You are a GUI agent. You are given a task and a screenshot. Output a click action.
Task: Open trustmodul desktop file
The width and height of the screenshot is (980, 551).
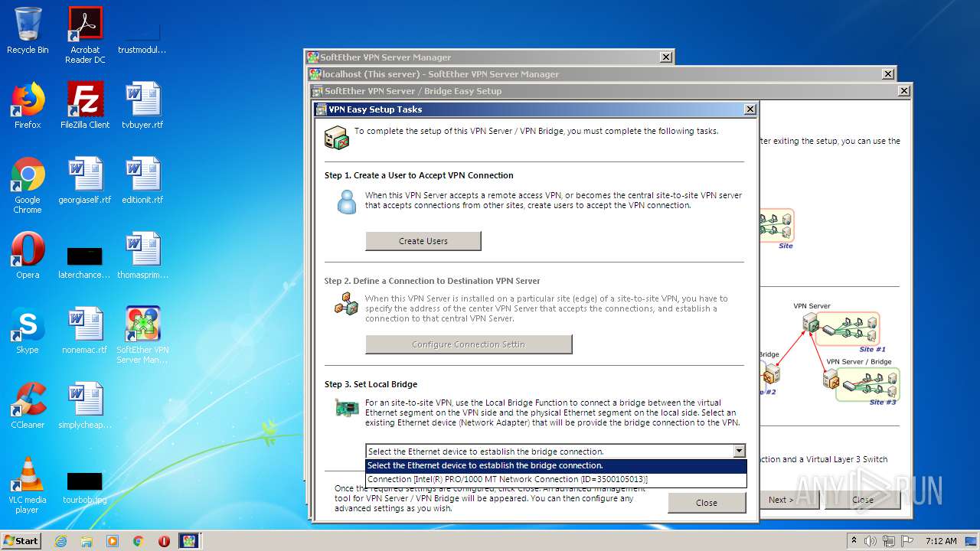142,36
